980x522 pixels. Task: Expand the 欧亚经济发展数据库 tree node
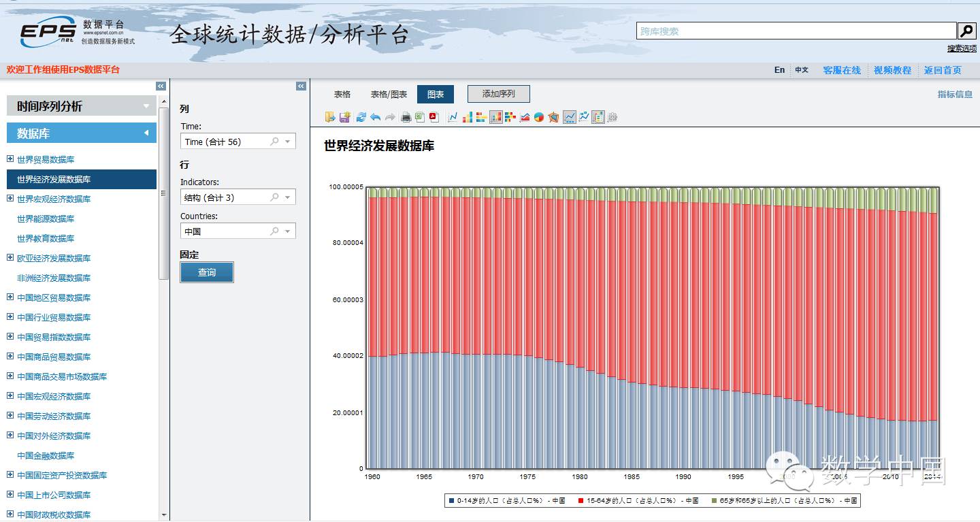tap(10, 258)
